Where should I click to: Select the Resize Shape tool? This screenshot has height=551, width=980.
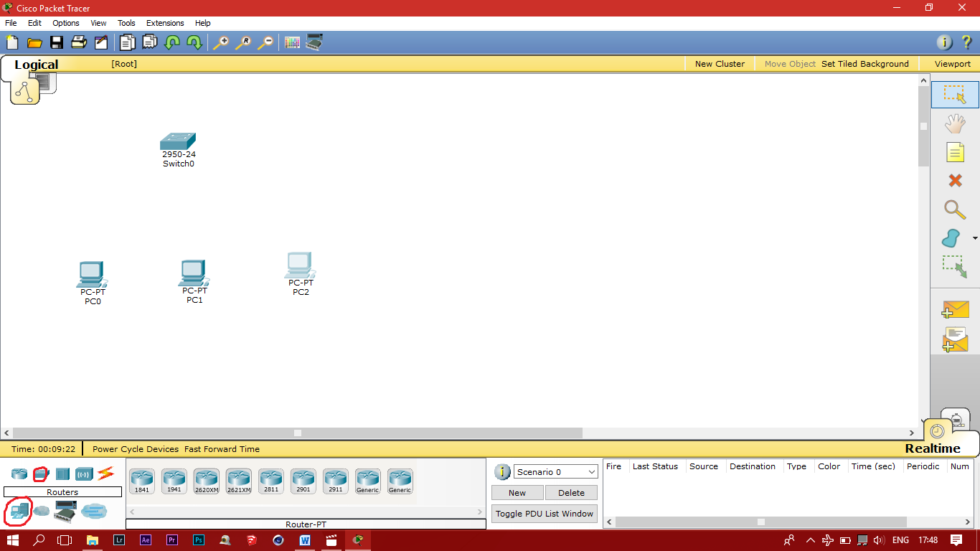point(955,266)
